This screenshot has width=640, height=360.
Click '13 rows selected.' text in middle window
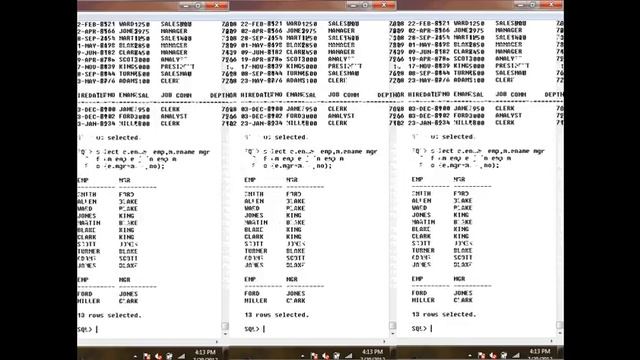pyautogui.click(x=277, y=315)
